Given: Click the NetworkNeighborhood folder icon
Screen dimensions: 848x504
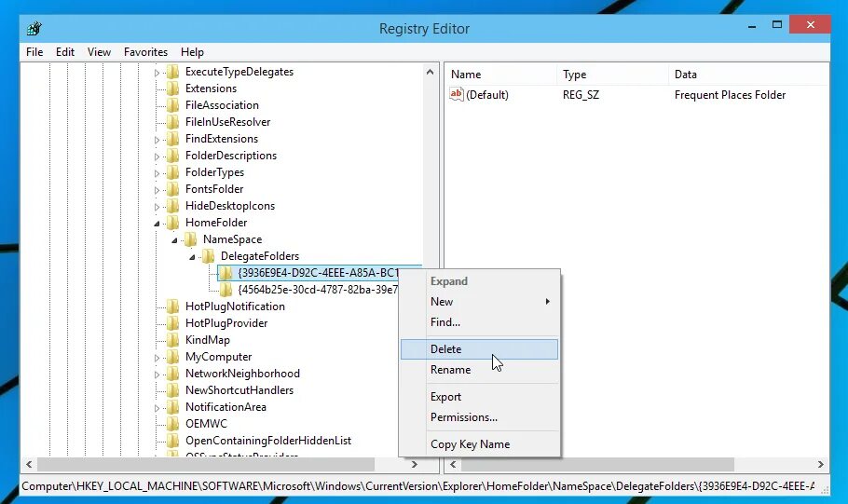Looking at the screenshot, I should click(x=173, y=374).
